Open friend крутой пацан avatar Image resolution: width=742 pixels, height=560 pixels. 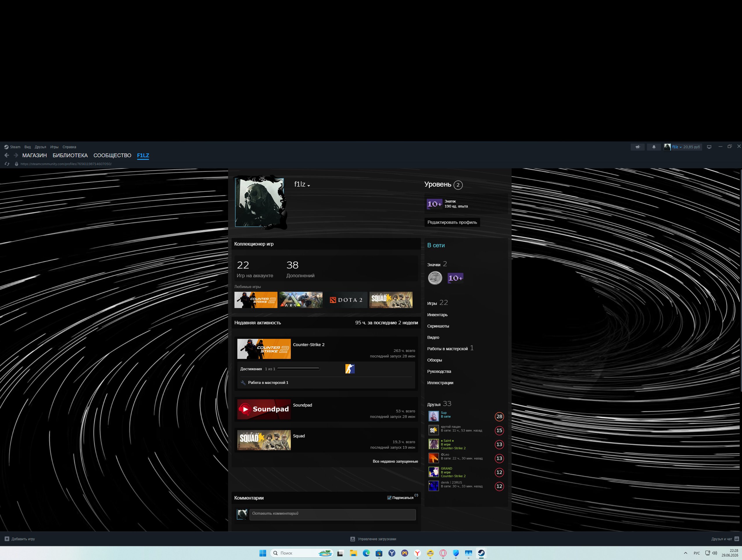(x=434, y=430)
